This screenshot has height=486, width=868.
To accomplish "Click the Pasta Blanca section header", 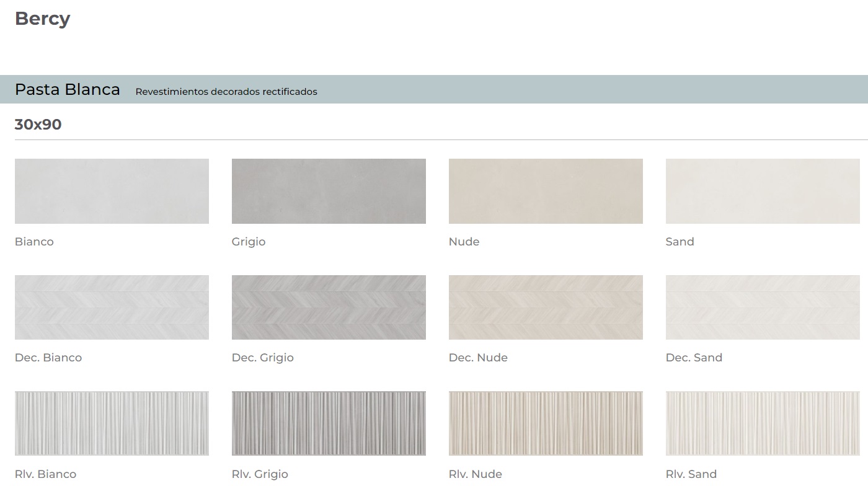I will pyautogui.click(x=68, y=90).
